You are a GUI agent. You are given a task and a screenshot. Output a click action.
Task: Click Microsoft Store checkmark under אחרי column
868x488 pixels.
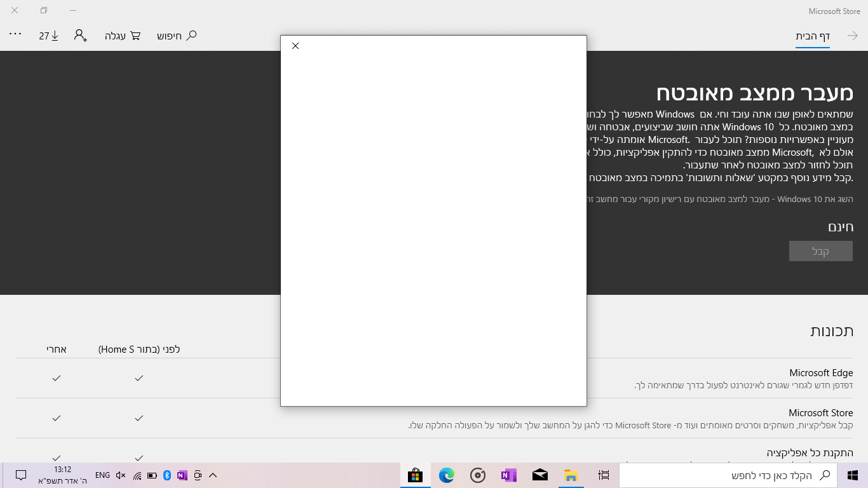(57, 418)
